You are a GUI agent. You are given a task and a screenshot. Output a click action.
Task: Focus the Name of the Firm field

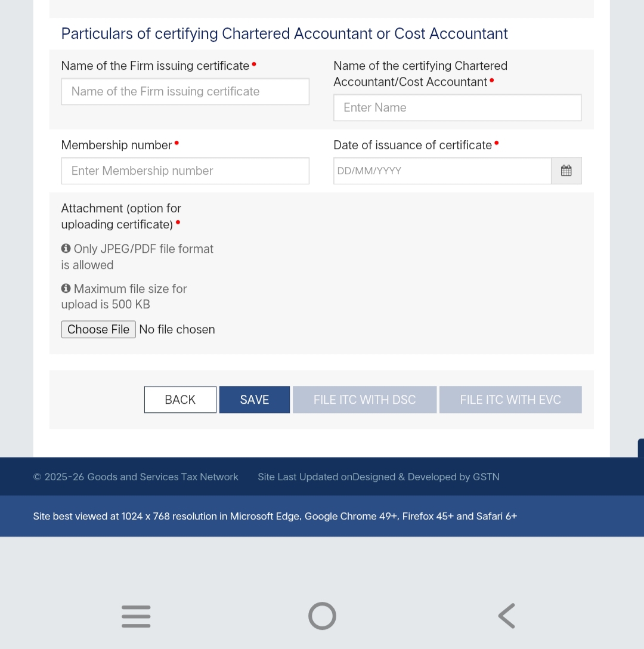(x=185, y=92)
